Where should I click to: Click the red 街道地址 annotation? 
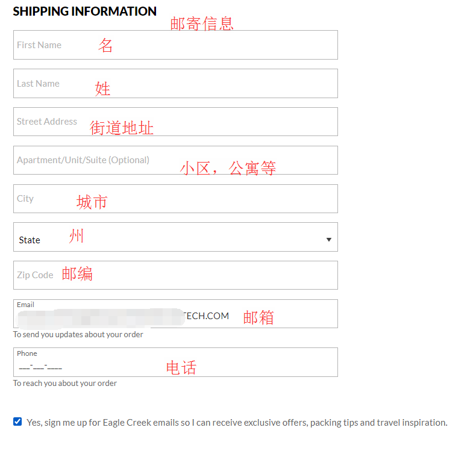(x=122, y=128)
